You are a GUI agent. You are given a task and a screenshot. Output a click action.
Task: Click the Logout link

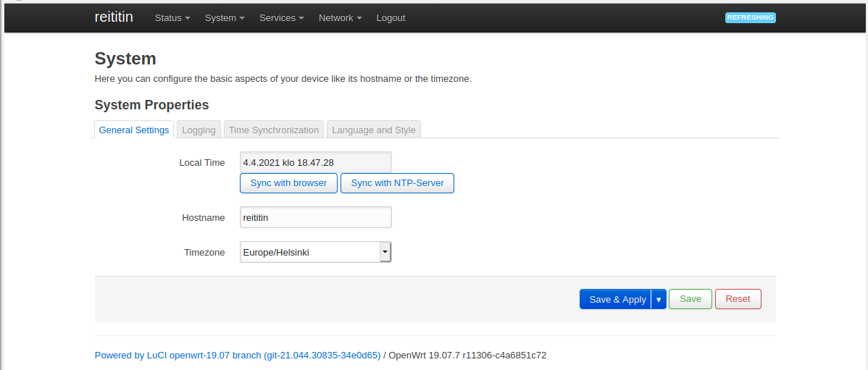391,18
